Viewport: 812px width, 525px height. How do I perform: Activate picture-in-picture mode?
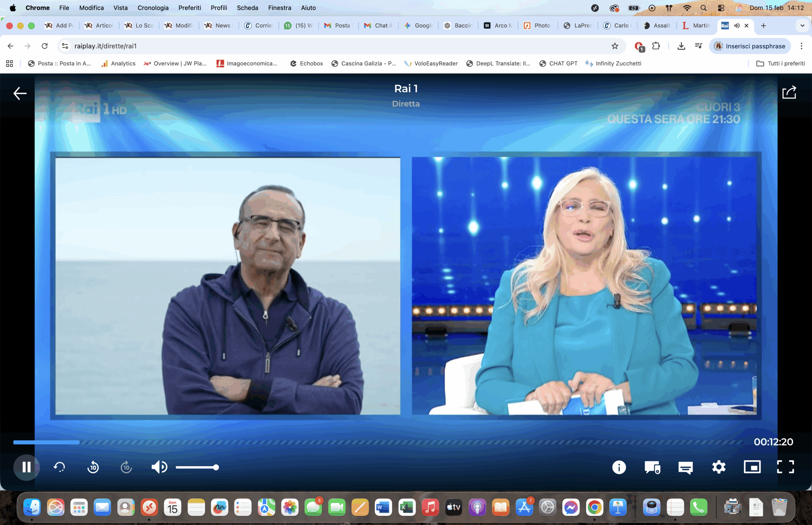753,467
